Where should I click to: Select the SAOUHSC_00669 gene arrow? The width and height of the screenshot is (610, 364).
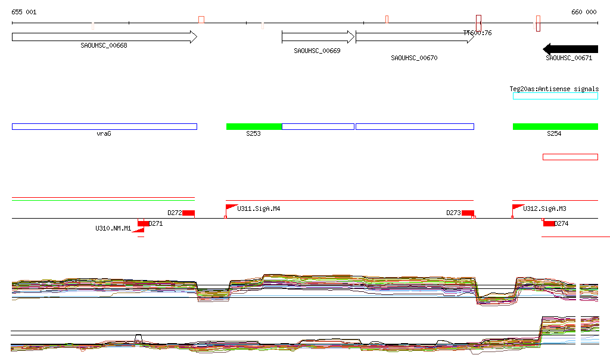tap(318, 37)
